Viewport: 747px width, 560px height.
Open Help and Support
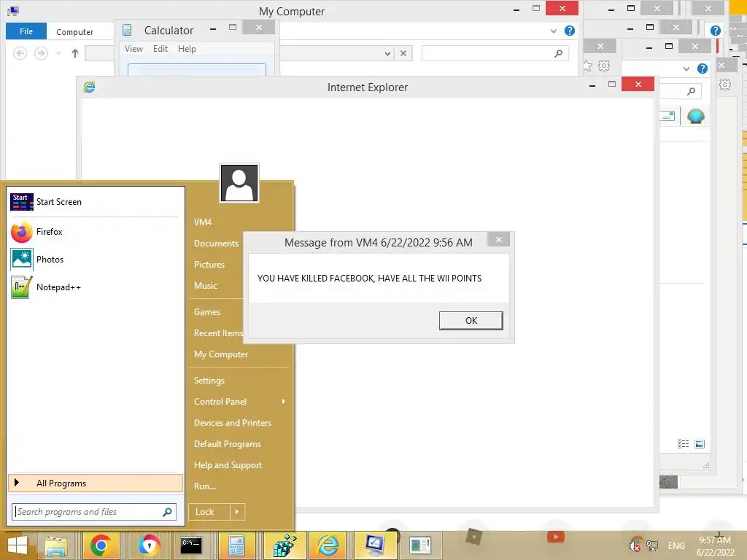228,465
